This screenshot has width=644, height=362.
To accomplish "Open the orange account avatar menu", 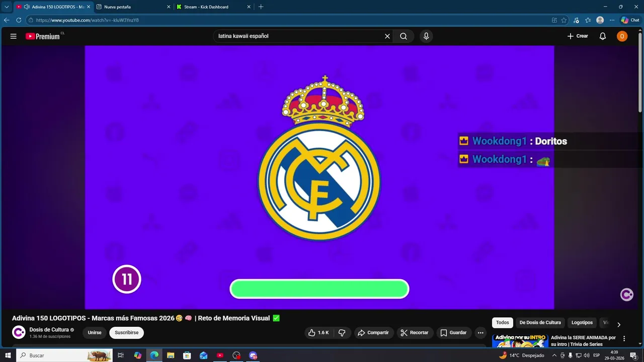I will [622, 36].
